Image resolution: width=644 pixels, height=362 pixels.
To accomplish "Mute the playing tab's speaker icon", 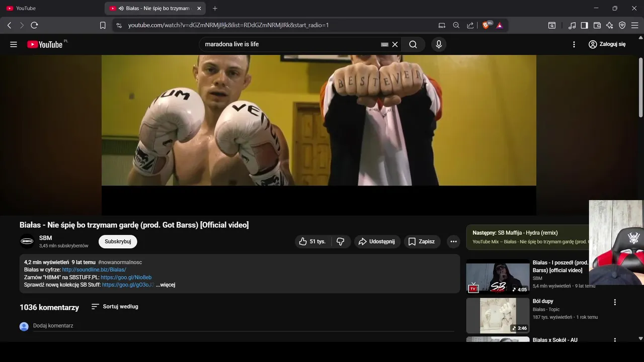I will [121, 9].
